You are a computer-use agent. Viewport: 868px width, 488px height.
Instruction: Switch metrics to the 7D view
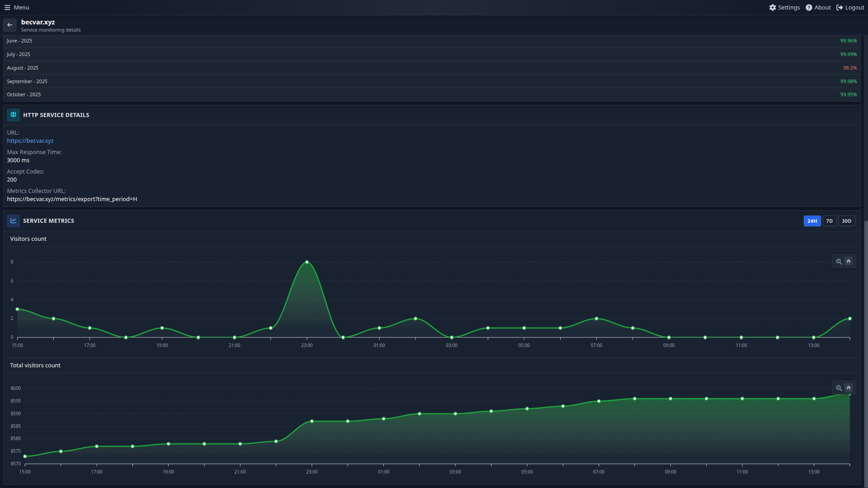829,221
